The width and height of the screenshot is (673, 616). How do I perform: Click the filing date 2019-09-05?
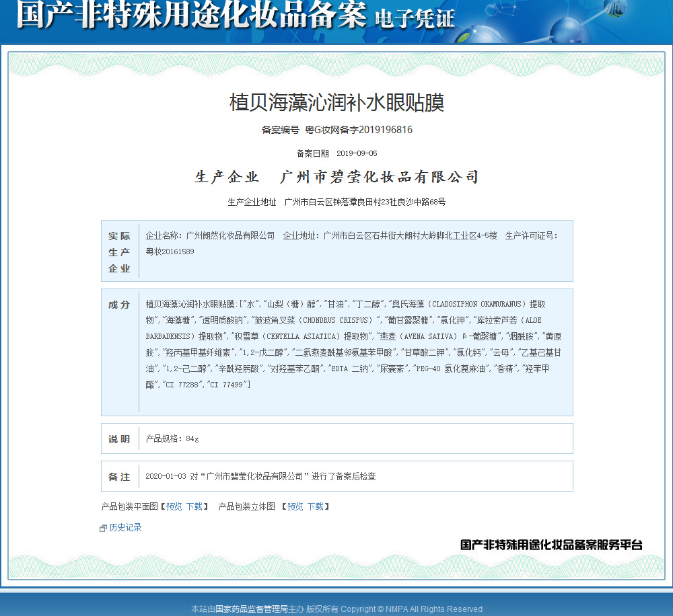point(357,153)
